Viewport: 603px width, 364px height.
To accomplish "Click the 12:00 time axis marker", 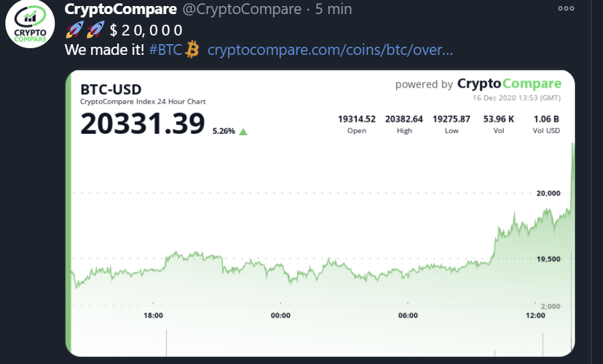I will 535,315.
